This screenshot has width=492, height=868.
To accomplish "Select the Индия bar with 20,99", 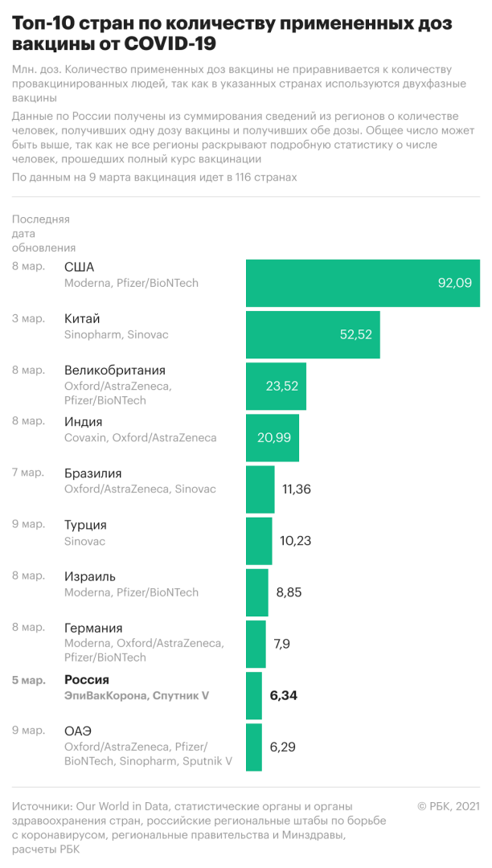I will [x=272, y=437].
